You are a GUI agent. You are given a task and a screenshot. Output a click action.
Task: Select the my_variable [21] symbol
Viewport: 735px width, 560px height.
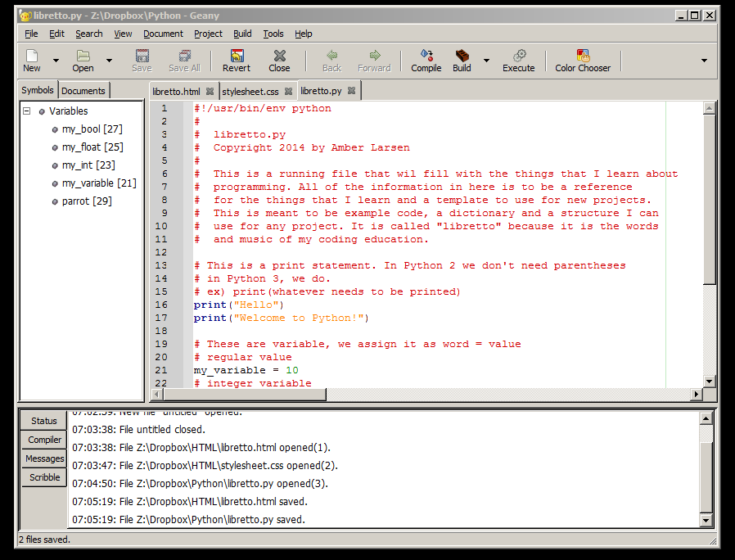click(x=99, y=183)
